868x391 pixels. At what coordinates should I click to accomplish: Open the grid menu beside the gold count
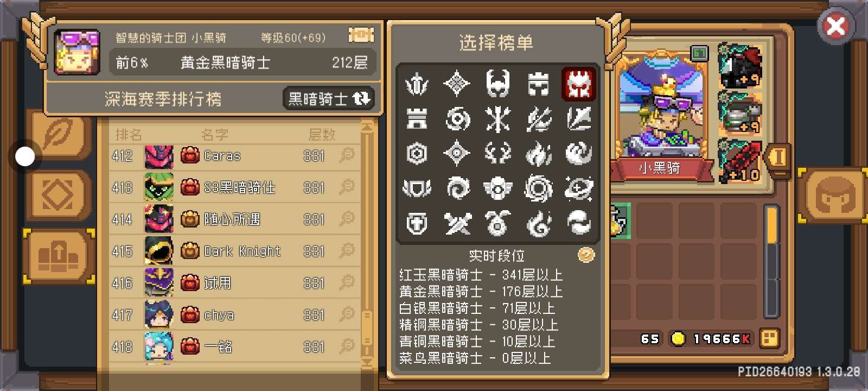tap(769, 338)
